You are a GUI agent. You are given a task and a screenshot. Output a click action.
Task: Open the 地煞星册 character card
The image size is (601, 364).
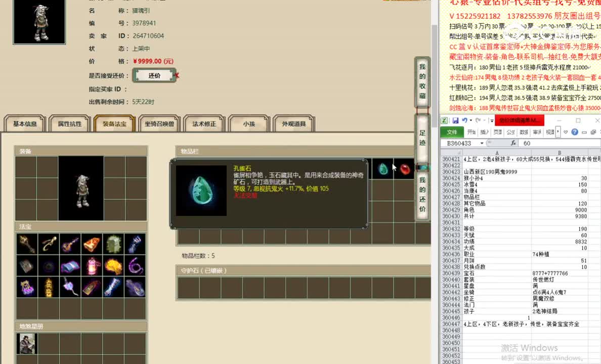26,343
